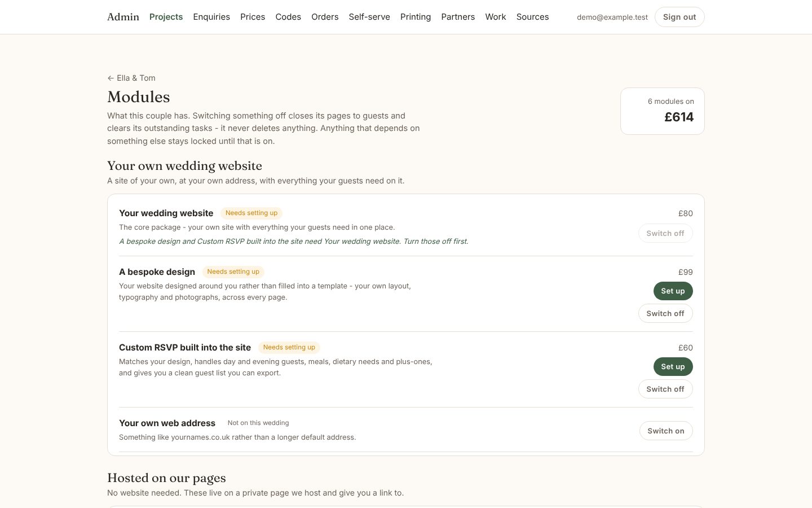
Task: Open the Enquiries section
Action: click(x=211, y=17)
